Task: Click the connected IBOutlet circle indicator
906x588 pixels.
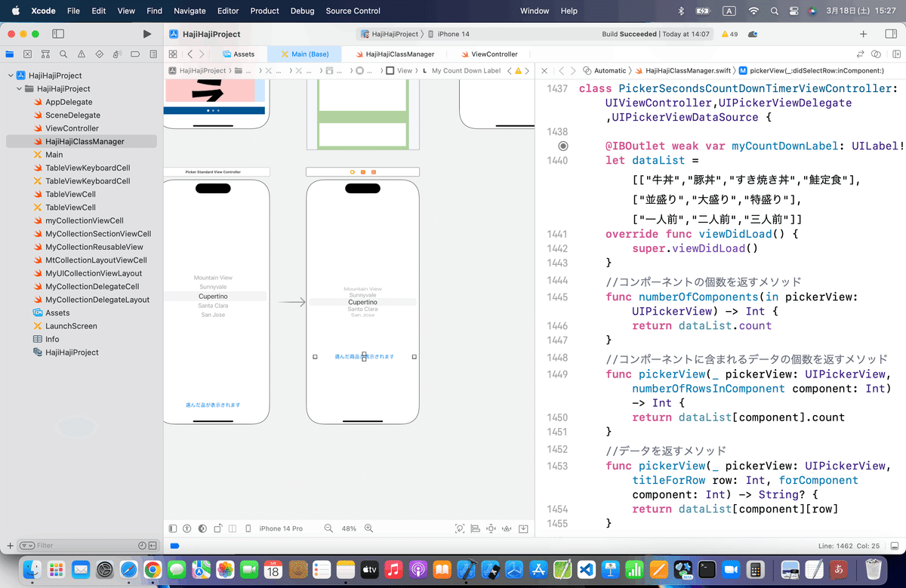Action: coord(562,146)
